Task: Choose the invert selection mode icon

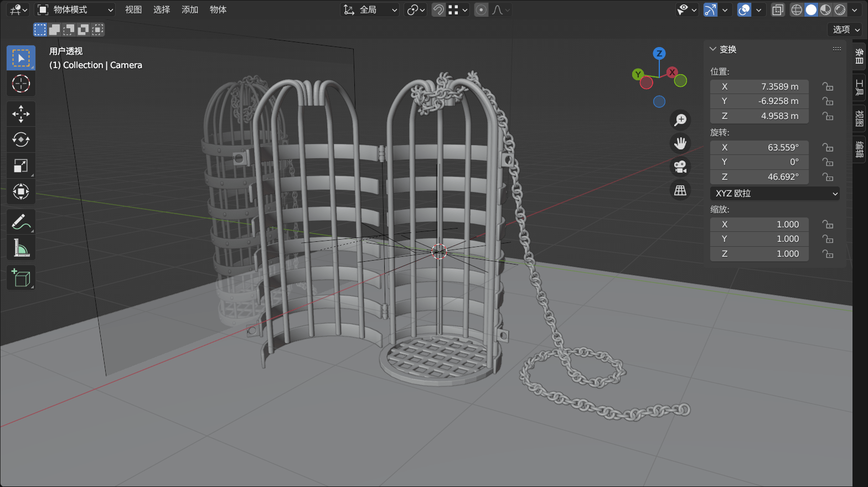Action: 83,29
